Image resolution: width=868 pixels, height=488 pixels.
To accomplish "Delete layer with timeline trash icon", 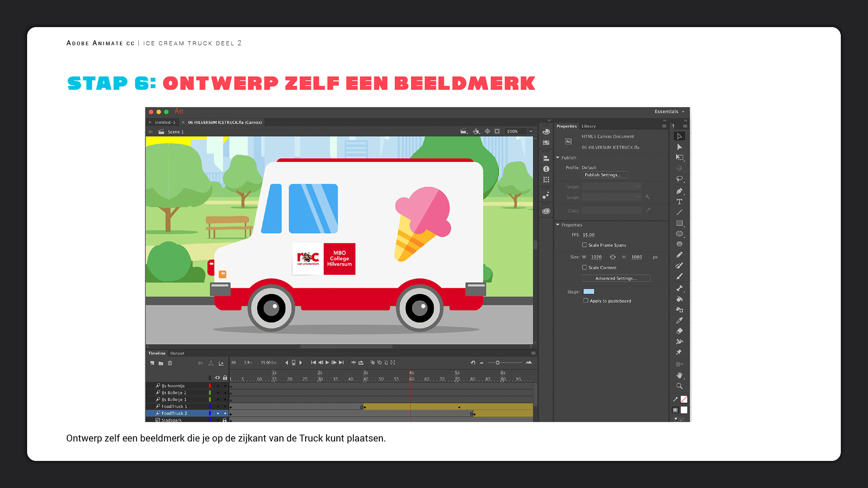I will pyautogui.click(x=170, y=363).
